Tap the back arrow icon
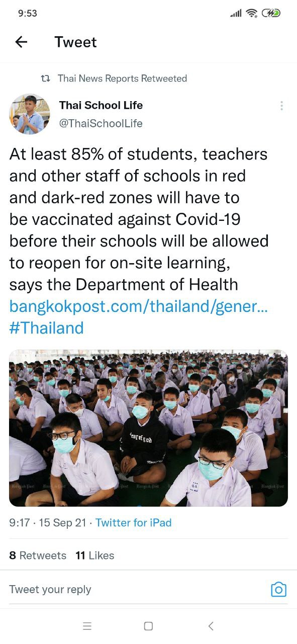 [x=21, y=42]
